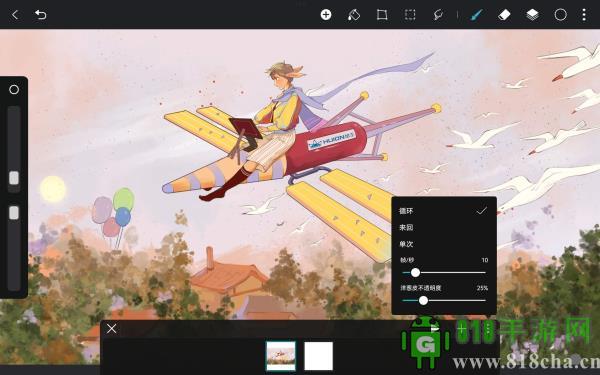Viewport: 600px width, 375px height.
Task: Click the frames per second slider
Action: 444,272
